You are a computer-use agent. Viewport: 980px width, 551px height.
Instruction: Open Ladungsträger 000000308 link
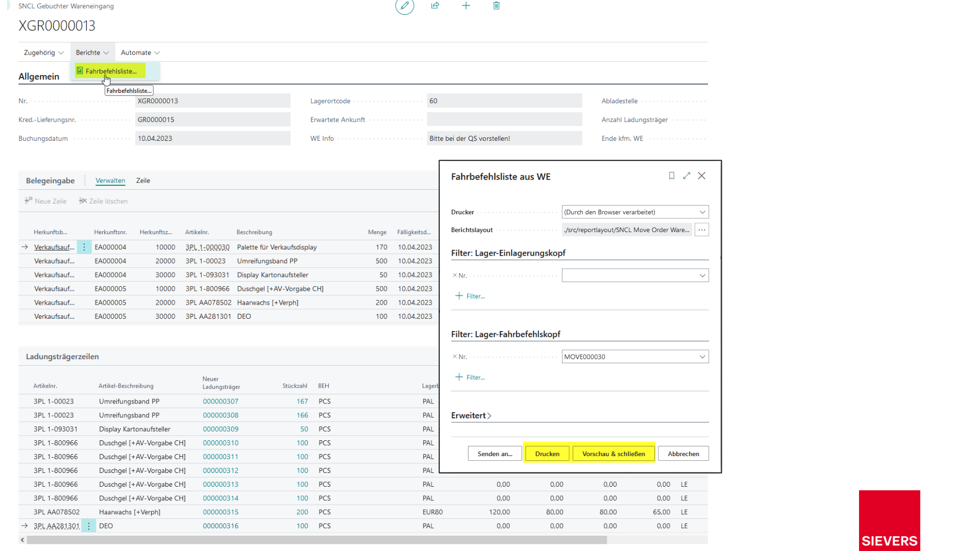[x=220, y=415]
